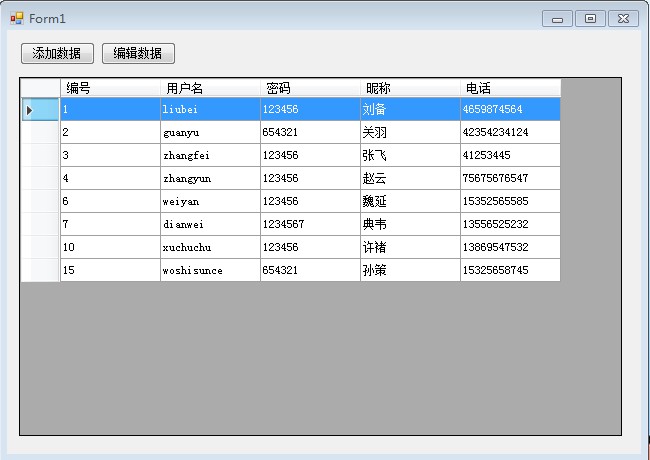
Task: Click the 昵称 column header
Action: (410, 88)
